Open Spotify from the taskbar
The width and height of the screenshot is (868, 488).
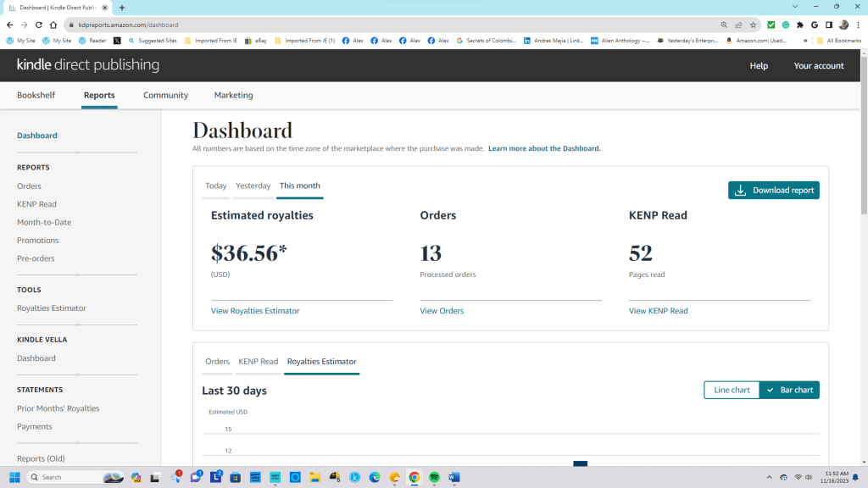[434, 477]
